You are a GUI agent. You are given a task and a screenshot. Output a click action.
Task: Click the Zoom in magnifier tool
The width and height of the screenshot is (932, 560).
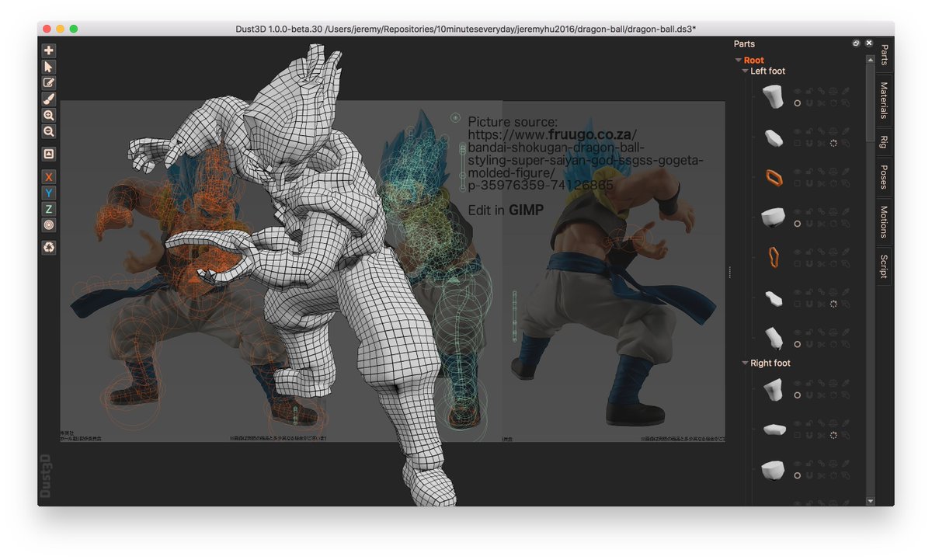tap(49, 116)
